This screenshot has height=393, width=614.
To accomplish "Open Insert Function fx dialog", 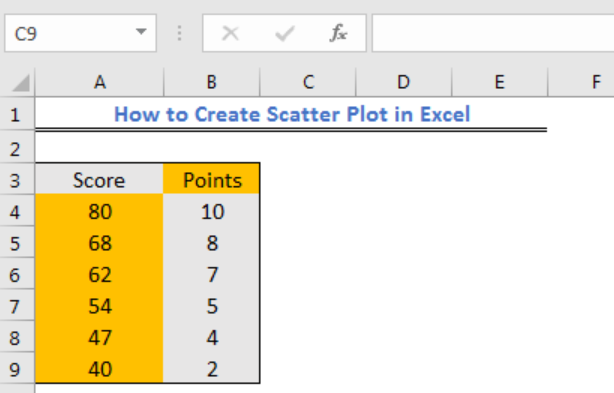I will [x=339, y=33].
